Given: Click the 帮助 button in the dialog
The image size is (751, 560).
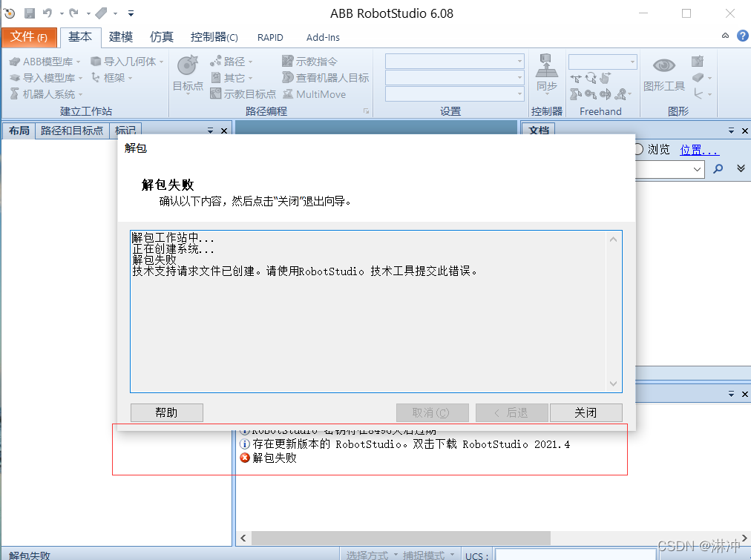Looking at the screenshot, I should 166,412.
